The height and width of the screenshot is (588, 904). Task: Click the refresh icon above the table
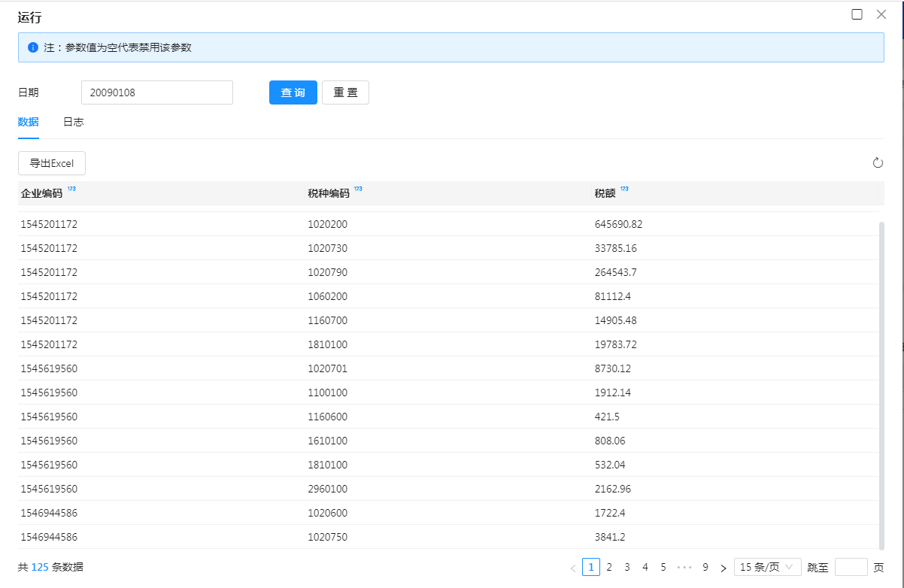877,163
